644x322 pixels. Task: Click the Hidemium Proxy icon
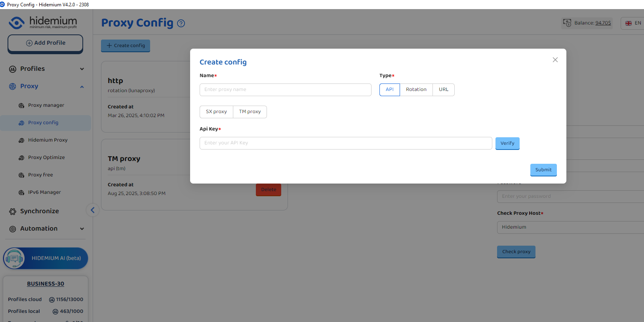pyautogui.click(x=21, y=140)
